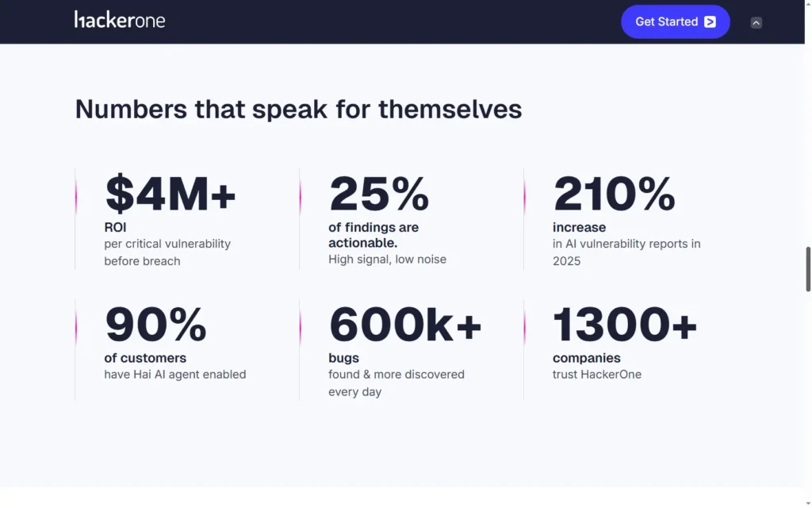The image size is (812, 508).
Task: Collapse the header with the chevron-up icon
Action: tap(756, 22)
